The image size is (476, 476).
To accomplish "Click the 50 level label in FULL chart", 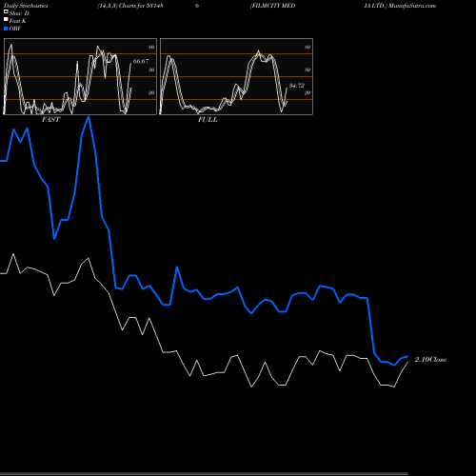I will pos(307,69).
